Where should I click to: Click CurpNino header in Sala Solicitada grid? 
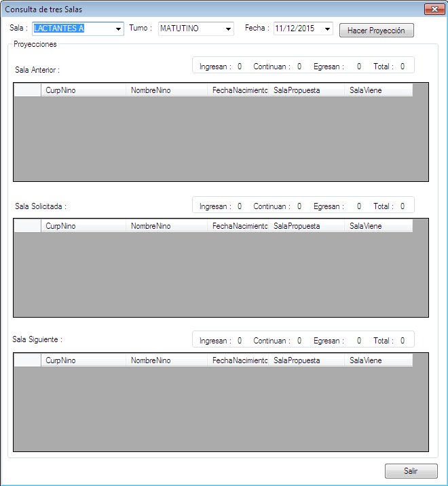83,226
